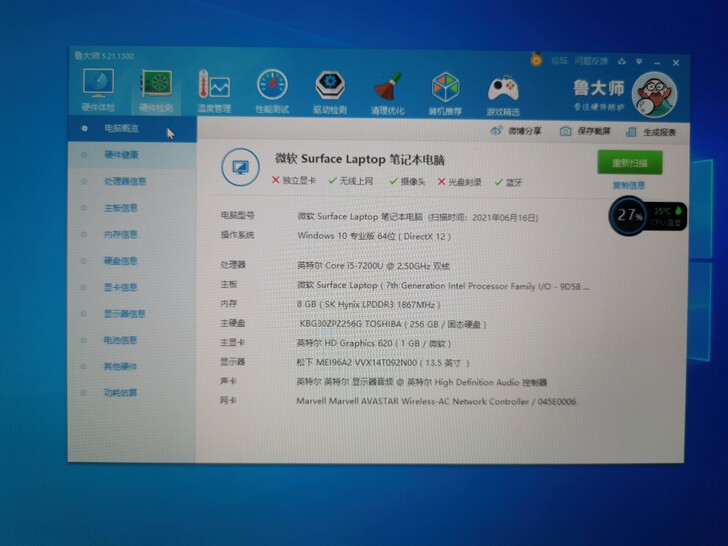Click the High Definition Audio sound card value
Image resolution: width=728 pixels, height=546 pixels.
(422, 382)
